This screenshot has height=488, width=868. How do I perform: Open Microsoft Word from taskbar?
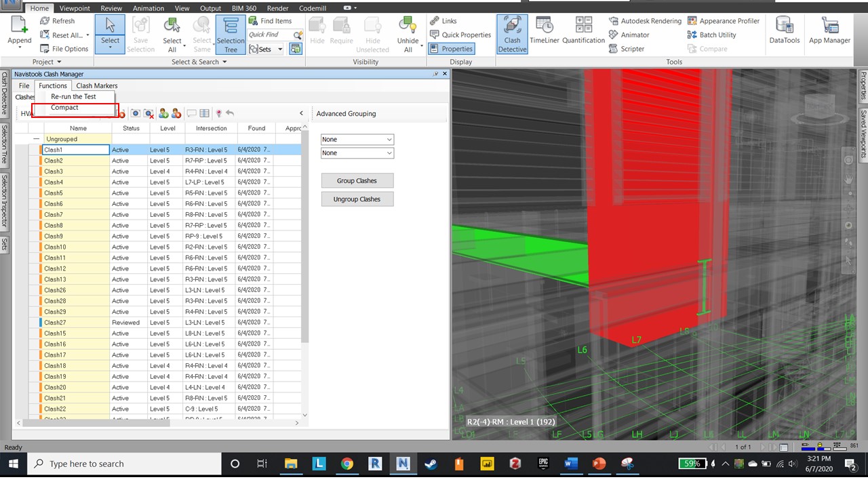[x=570, y=464]
